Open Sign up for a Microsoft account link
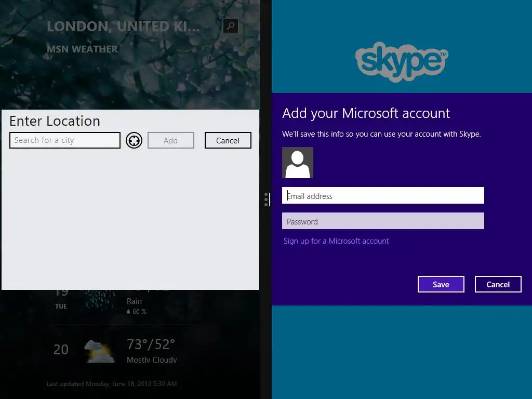This screenshot has width=532, height=399. tap(336, 241)
